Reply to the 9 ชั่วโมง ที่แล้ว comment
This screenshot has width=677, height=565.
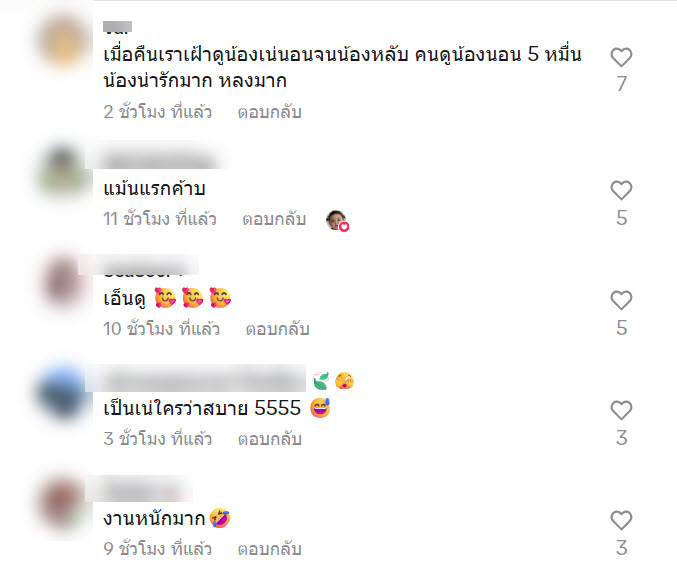[269, 549]
